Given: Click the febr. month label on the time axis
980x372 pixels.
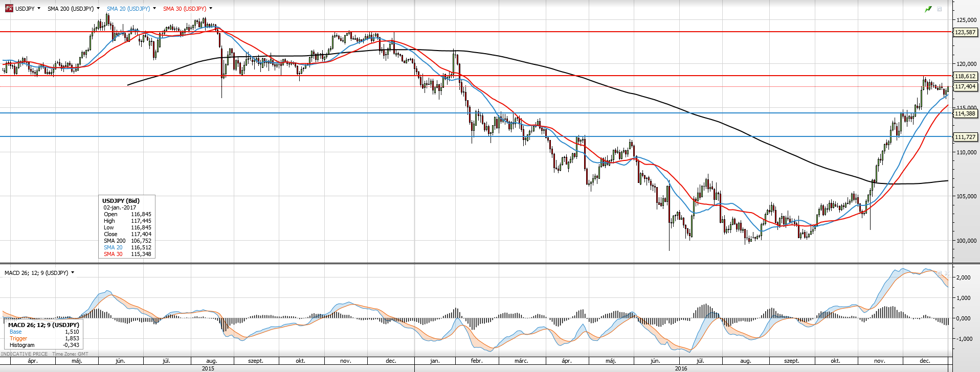Looking at the screenshot, I should point(477,361).
